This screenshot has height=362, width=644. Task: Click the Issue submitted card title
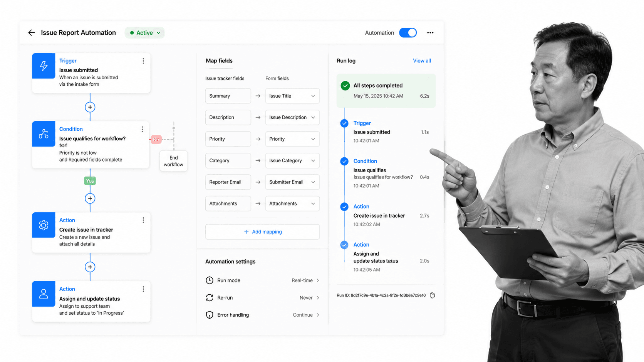coord(79,70)
